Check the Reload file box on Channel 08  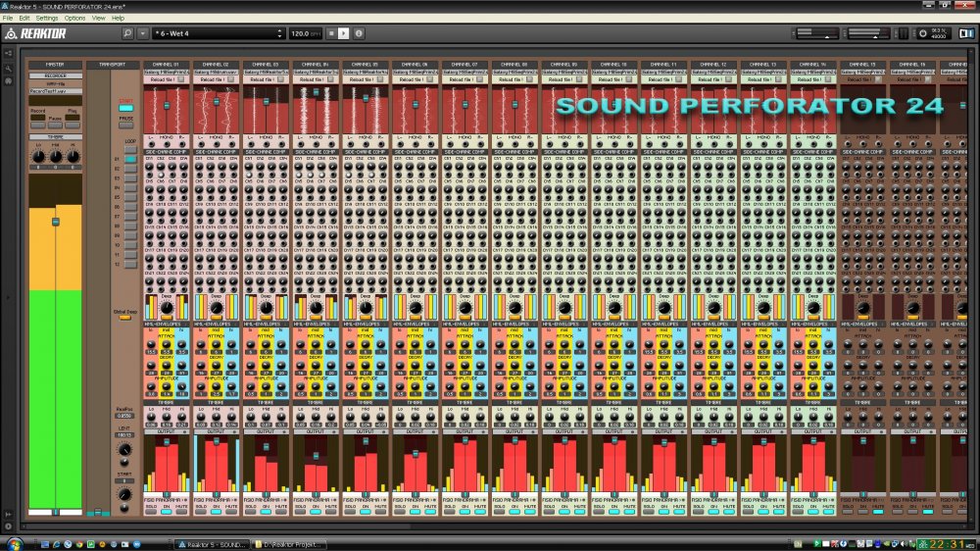point(529,80)
